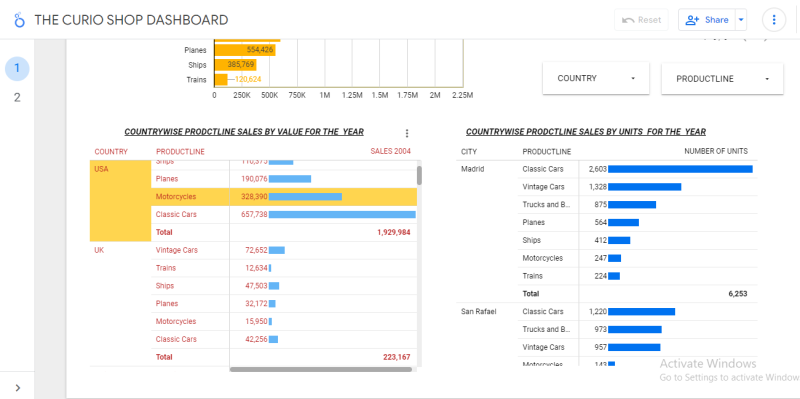Screen dimensions: 800x399
Task: Select page 1 in navigation
Action: (x=17, y=68)
